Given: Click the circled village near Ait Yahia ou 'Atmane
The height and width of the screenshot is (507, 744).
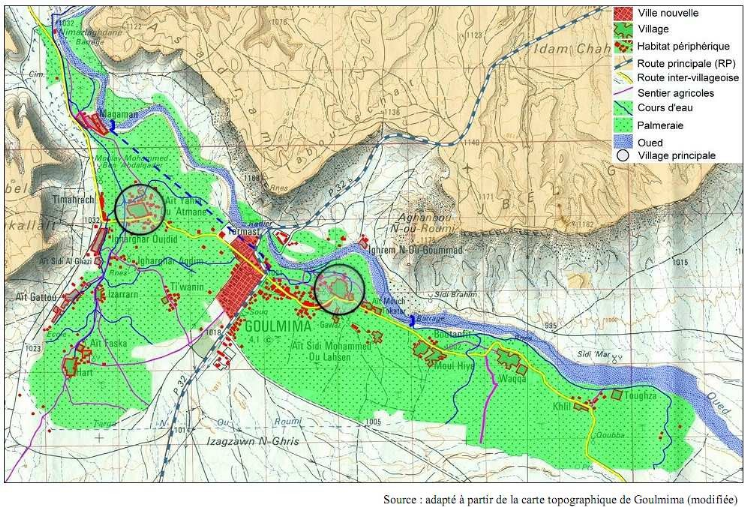Looking at the screenshot, I should [140, 210].
